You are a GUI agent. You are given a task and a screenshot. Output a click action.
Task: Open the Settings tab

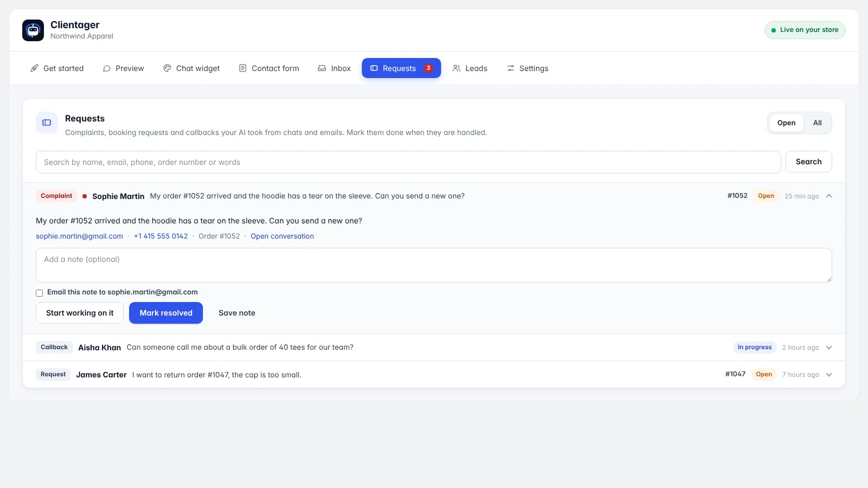click(x=528, y=68)
